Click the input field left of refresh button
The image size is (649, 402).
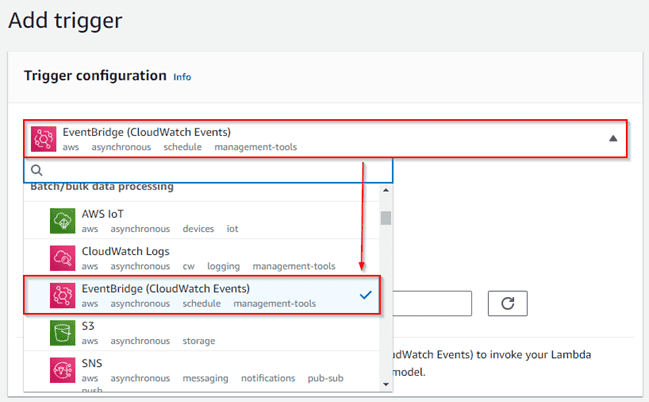(x=432, y=303)
